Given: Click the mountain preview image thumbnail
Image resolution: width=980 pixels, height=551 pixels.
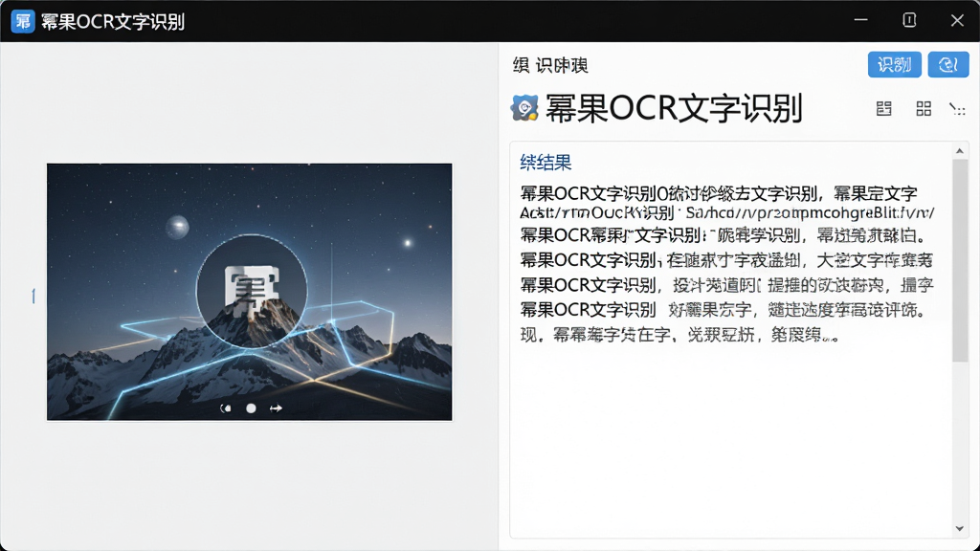Looking at the screenshot, I should point(250,292).
